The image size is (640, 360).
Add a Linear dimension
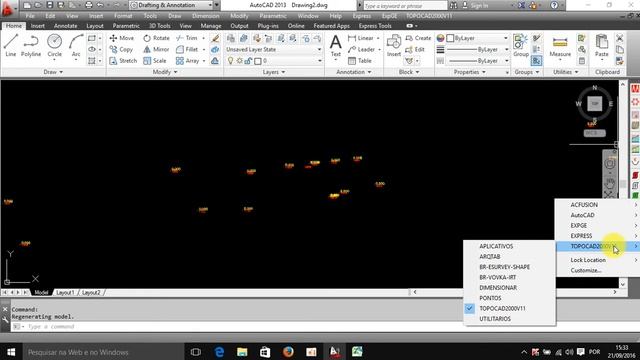point(361,38)
